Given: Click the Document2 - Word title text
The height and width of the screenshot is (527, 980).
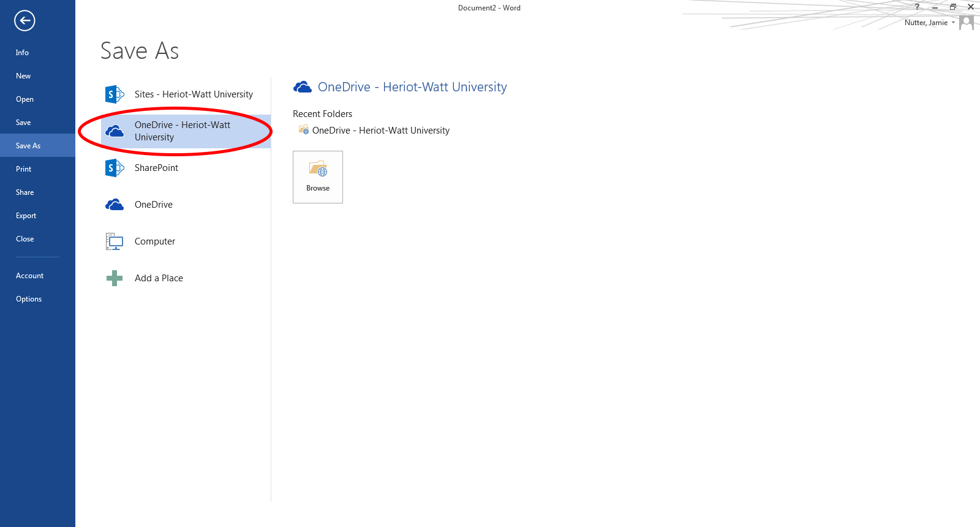Looking at the screenshot, I should tap(489, 8).
